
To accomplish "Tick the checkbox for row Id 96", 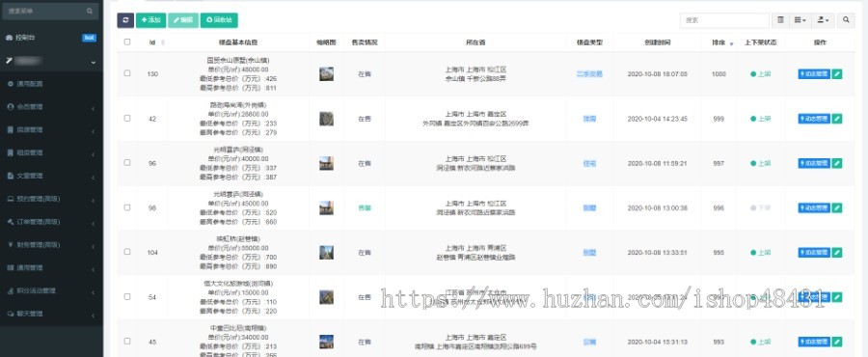I will click(x=127, y=163).
